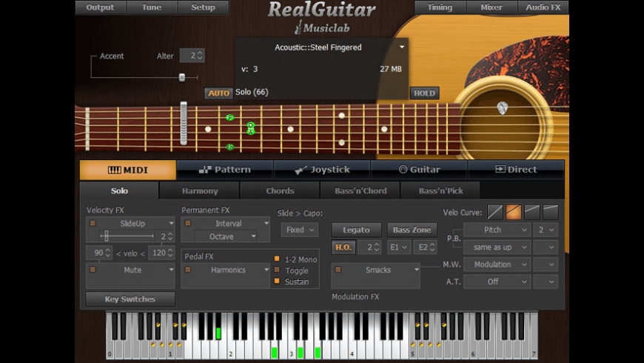Viewport: 644px width, 363px height.
Task: Click the capo on the fretboard
Action: 184,122
